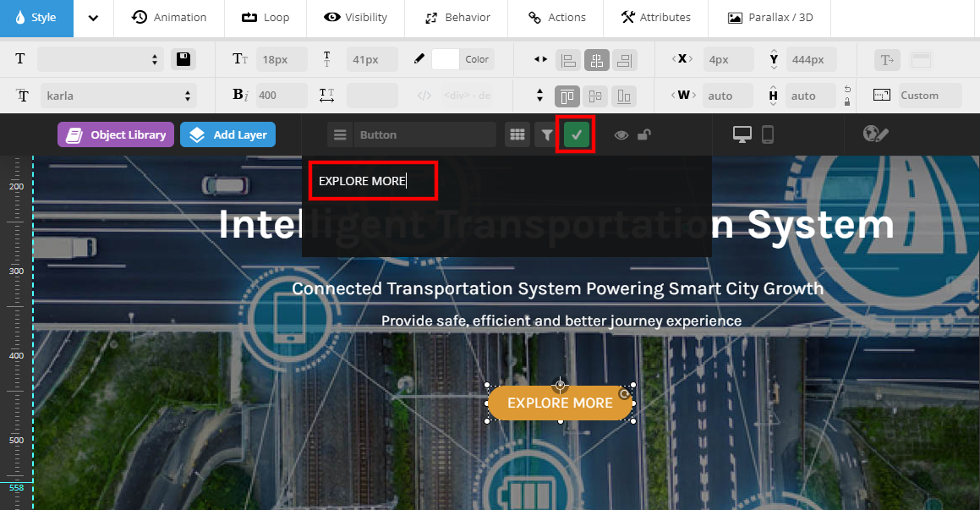Image resolution: width=980 pixels, height=510 pixels.
Task: Click the font family T icon
Action: (23, 96)
